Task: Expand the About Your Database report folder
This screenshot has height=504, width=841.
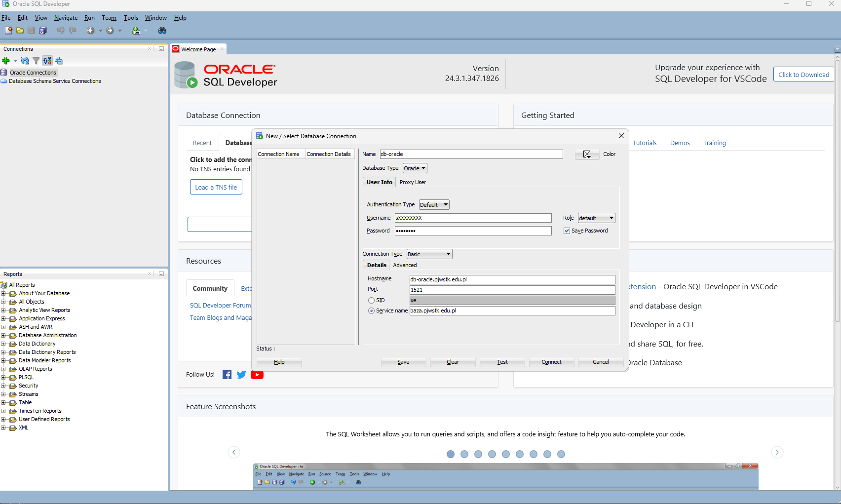Action: point(3,293)
